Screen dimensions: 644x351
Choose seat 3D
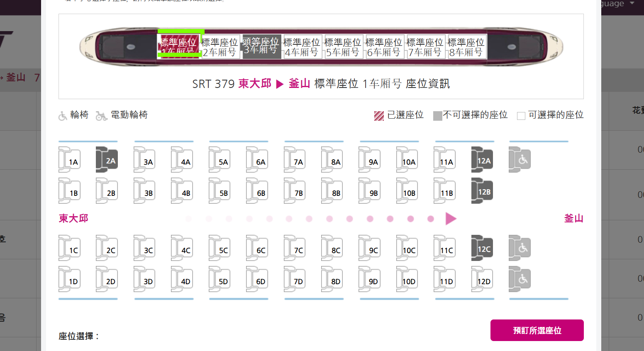pyautogui.click(x=144, y=279)
